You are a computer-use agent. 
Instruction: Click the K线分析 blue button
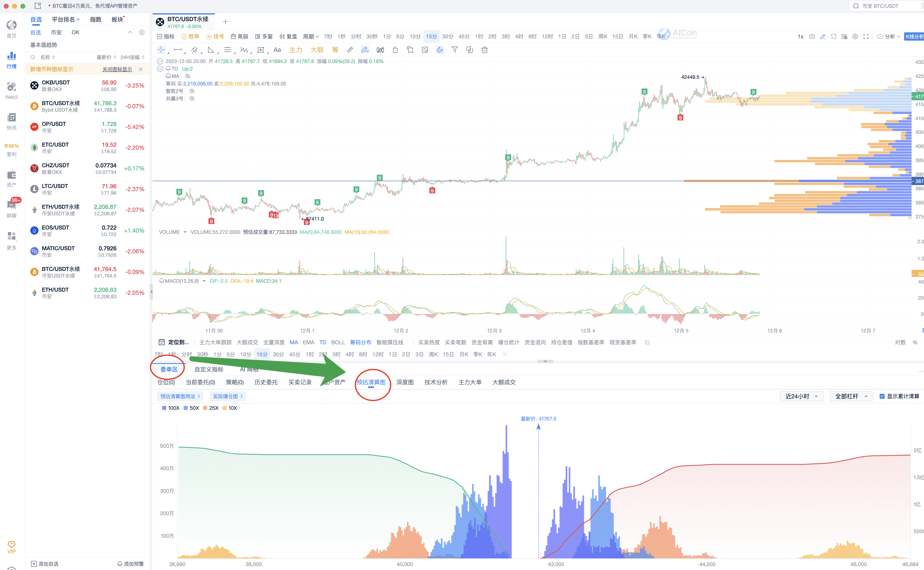[914, 36]
